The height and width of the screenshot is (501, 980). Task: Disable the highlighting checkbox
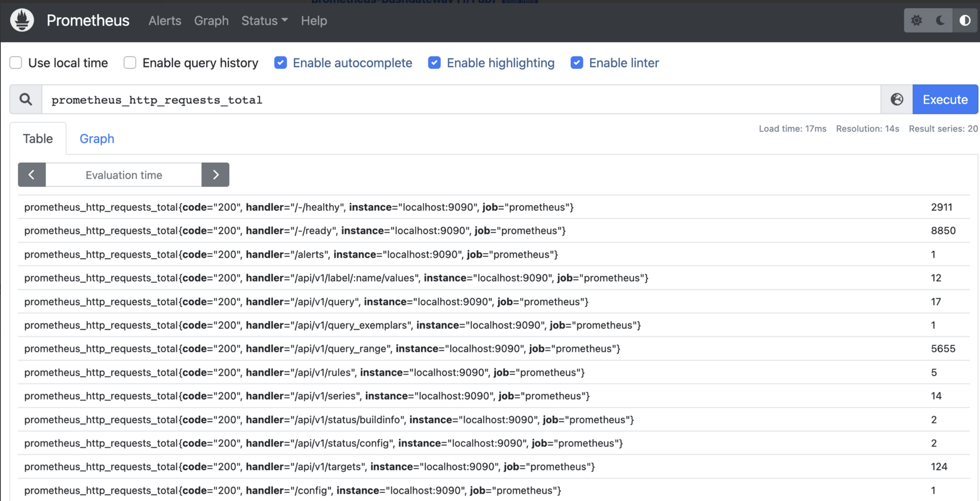(x=434, y=63)
